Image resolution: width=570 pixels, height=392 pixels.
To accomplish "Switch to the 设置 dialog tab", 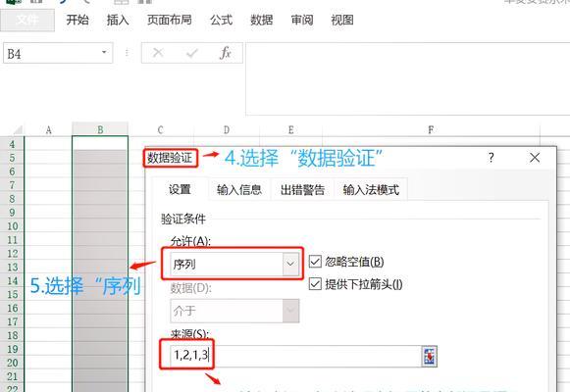I will [x=180, y=189].
